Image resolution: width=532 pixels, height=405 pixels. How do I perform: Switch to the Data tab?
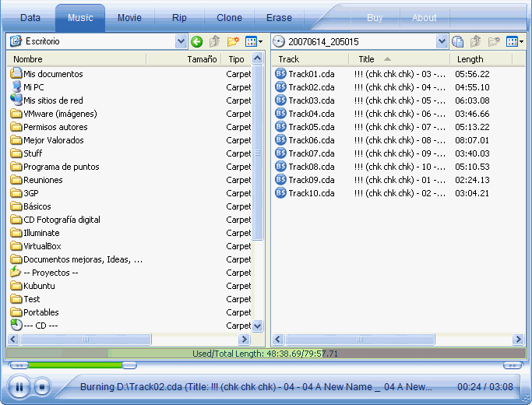coord(30,18)
